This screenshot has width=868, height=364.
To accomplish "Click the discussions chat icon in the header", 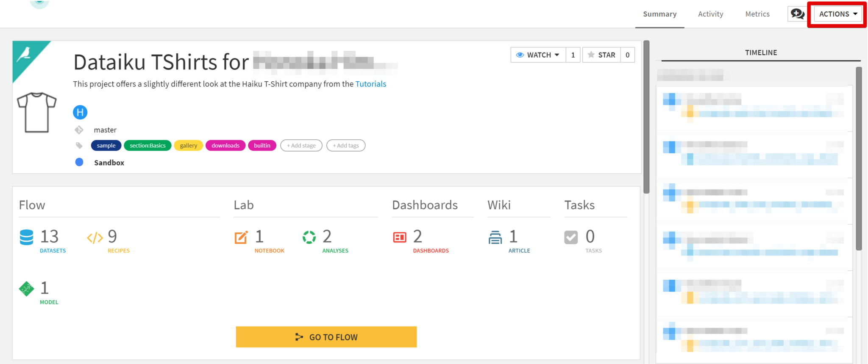I will click(x=797, y=14).
